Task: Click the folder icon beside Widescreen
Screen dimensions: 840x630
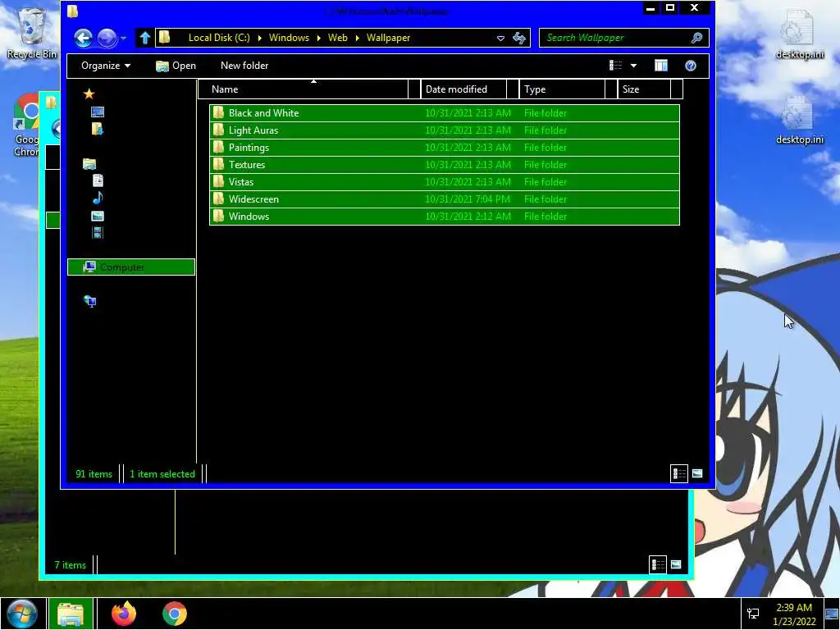Action: 218,199
